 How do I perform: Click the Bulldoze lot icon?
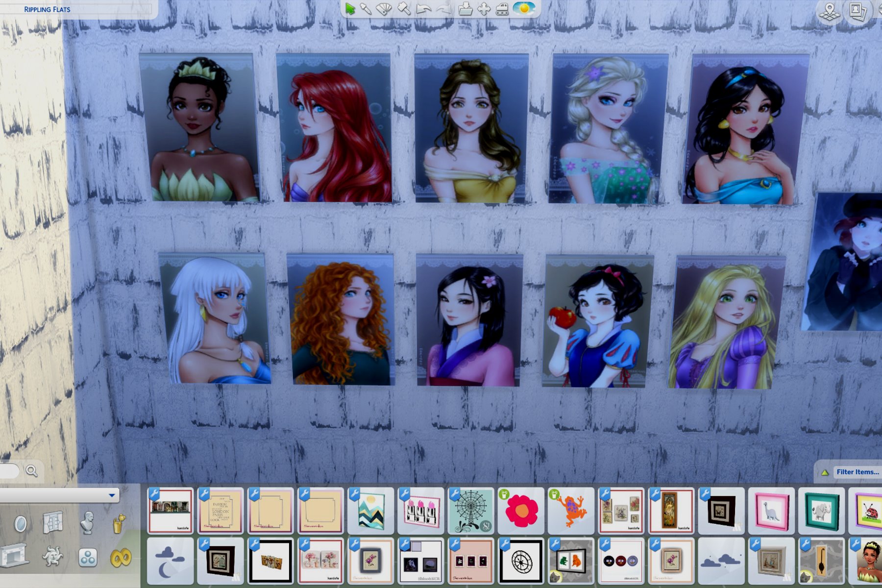point(502,9)
